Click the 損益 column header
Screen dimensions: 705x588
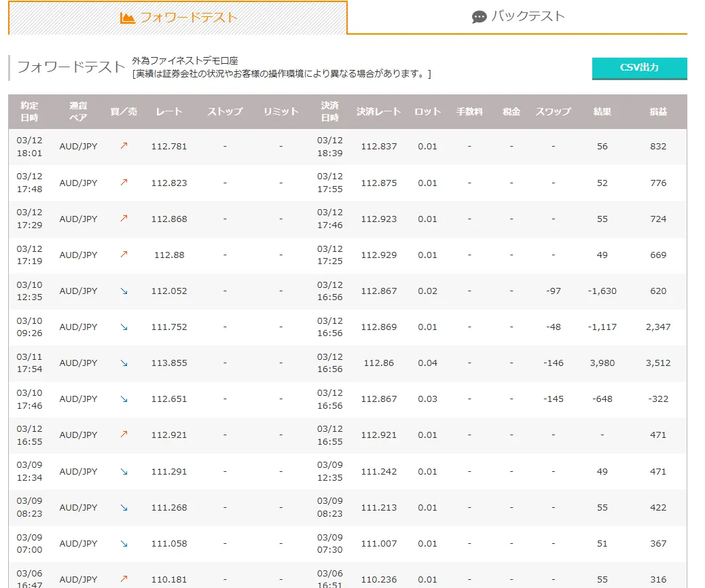pyautogui.click(x=657, y=112)
